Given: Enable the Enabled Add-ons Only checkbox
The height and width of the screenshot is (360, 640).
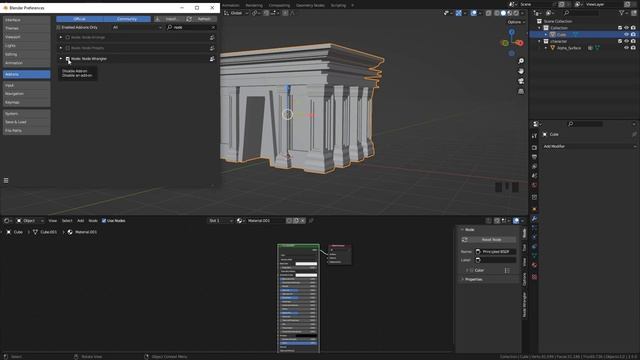Looking at the screenshot, I should click(x=58, y=27).
